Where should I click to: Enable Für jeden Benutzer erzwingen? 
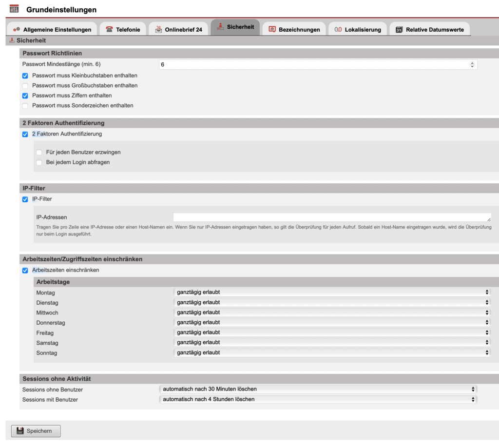(x=39, y=153)
